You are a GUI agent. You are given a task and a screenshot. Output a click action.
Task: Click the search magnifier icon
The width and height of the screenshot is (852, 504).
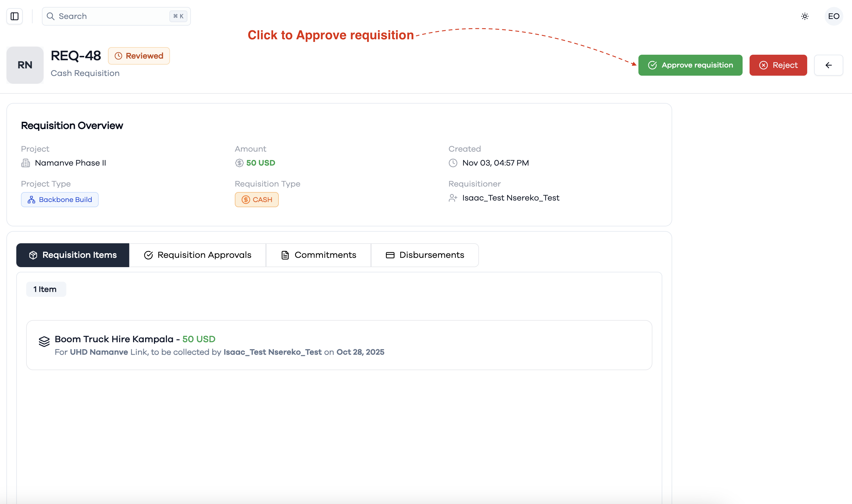click(51, 16)
